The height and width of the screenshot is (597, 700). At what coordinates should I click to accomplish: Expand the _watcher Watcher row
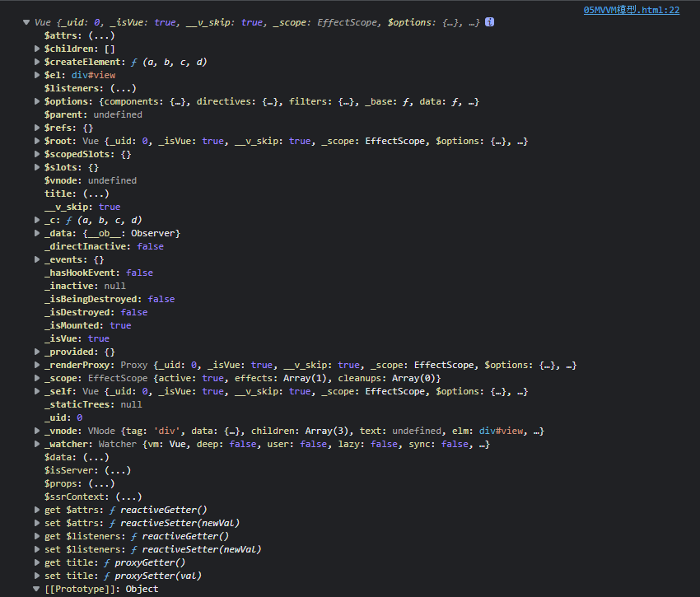click(x=37, y=444)
